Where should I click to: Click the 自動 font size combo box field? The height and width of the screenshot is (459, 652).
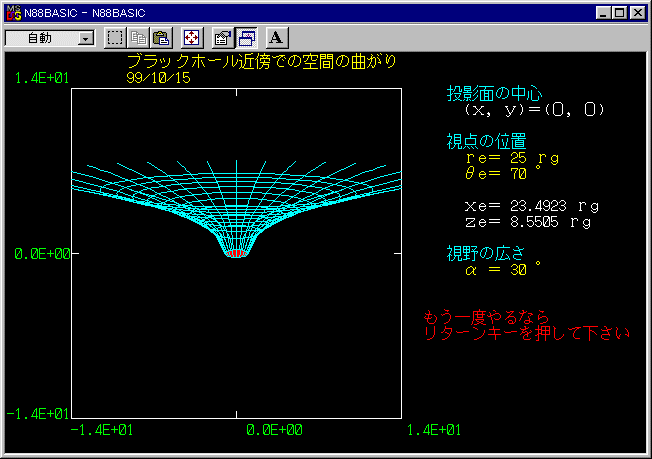tap(50, 38)
